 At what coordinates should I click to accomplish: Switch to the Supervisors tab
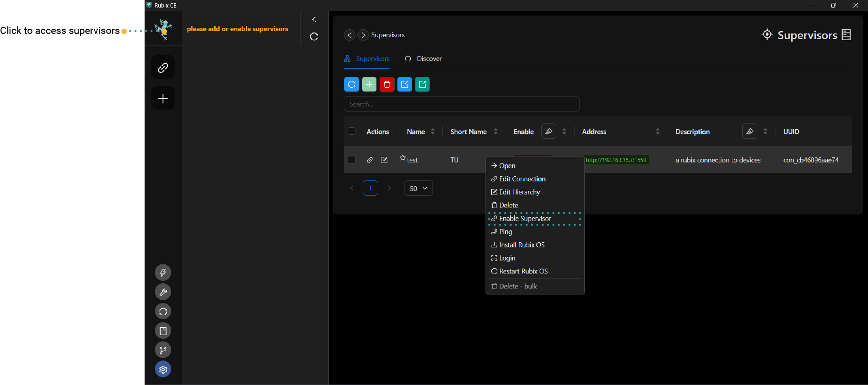pyautogui.click(x=367, y=59)
